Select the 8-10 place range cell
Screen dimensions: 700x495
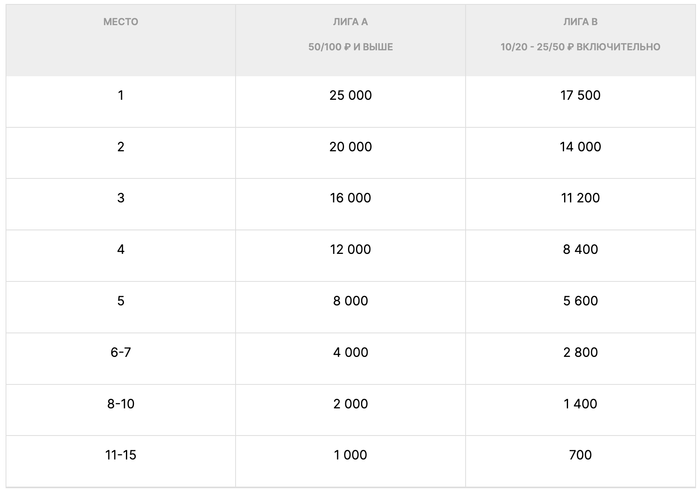click(121, 403)
